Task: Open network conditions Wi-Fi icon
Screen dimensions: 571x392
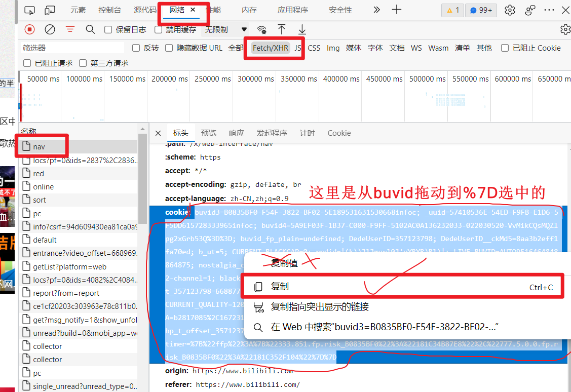Action: (261, 29)
